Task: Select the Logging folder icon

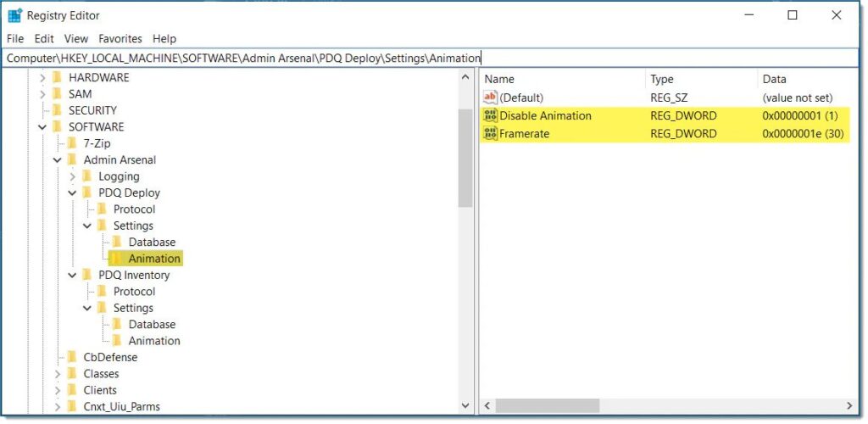Action: tap(87, 176)
